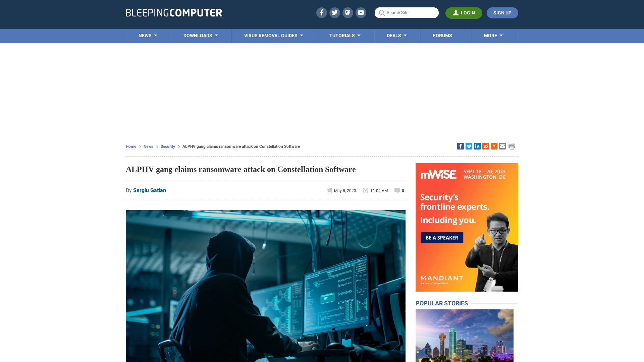This screenshot has height=362, width=644.
Task: Click the Yahoo share icon
Action: point(494,146)
